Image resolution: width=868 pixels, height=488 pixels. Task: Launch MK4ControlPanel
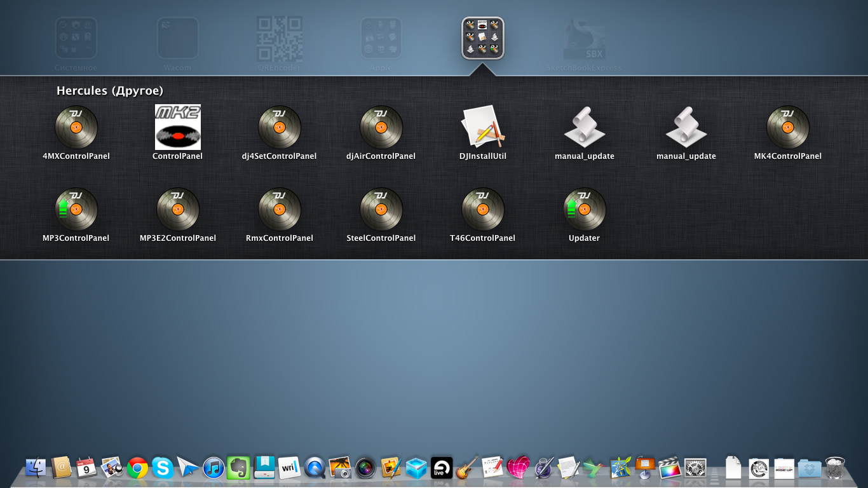pos(788,128)
